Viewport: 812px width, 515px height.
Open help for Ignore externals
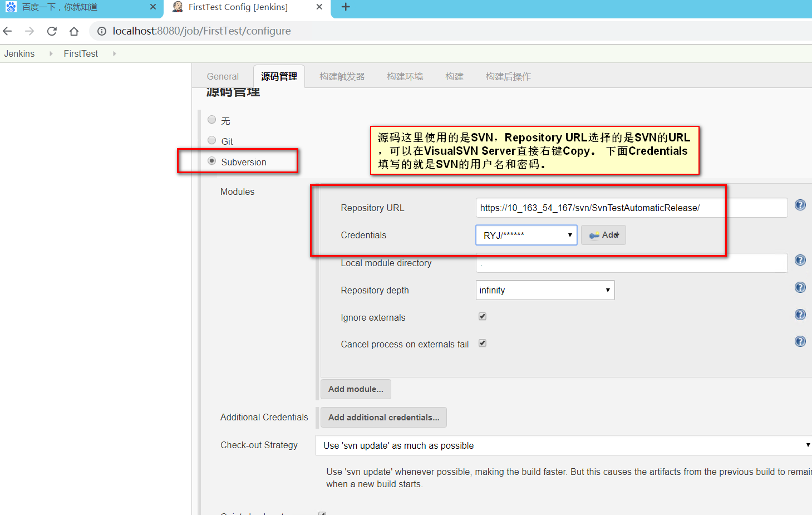click(x=800, y=315)
